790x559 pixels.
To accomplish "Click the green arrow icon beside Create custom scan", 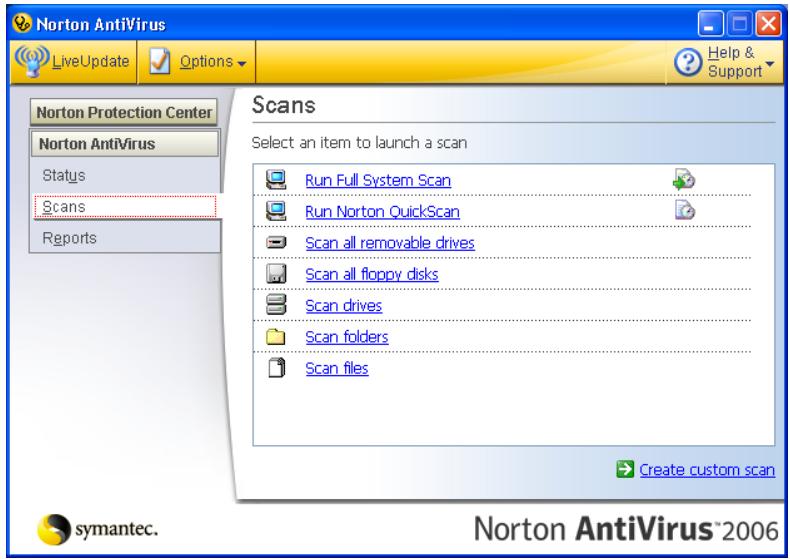I will (x=625, y=469).
